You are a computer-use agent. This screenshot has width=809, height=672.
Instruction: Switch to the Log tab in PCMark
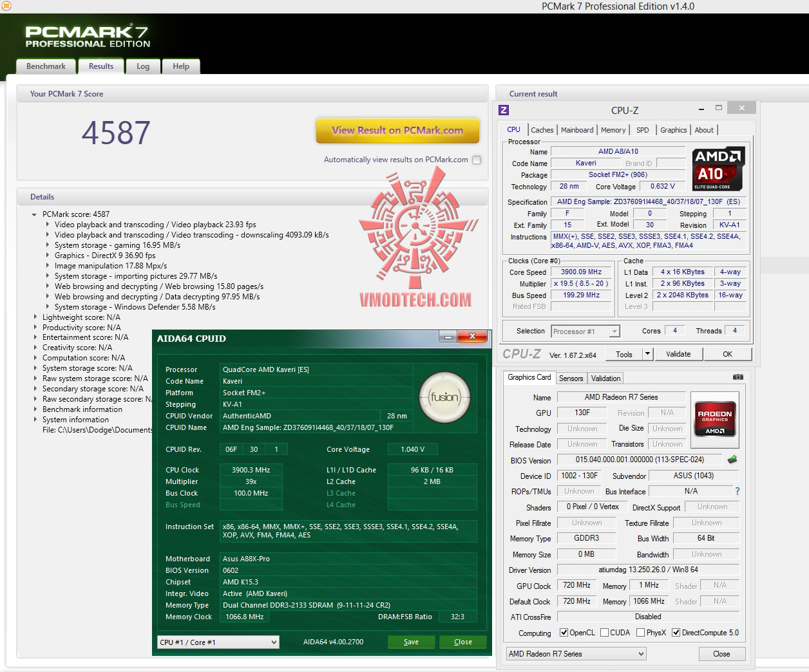pyautogui.click(x=143, y=66)
